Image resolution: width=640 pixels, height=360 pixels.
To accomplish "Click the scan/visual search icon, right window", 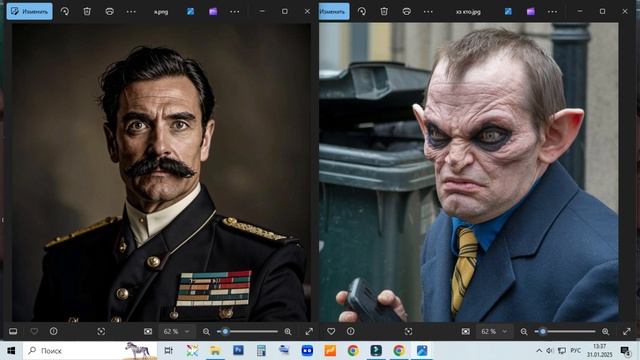I will 408,331.
